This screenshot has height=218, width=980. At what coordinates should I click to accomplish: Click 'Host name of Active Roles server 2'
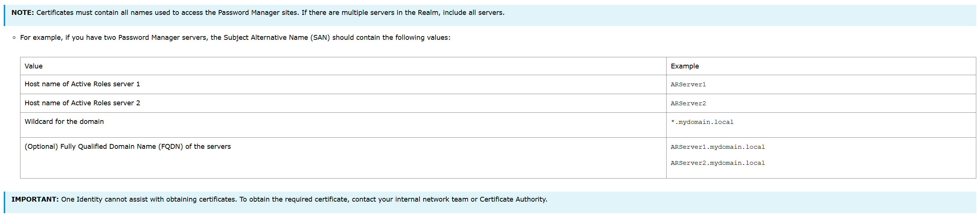click(x=82, y=103)
